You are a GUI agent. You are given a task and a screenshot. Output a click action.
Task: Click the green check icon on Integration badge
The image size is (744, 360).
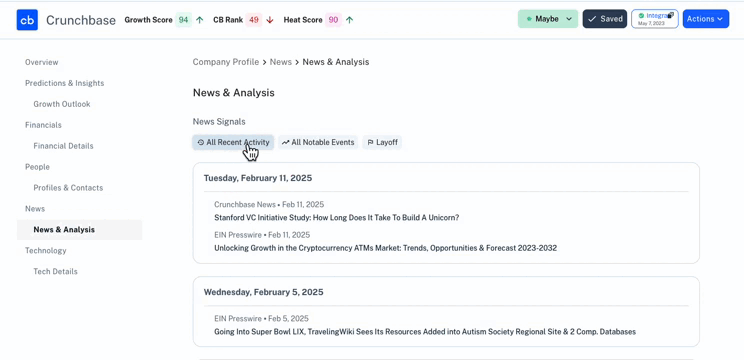click(x=641, y=16)
